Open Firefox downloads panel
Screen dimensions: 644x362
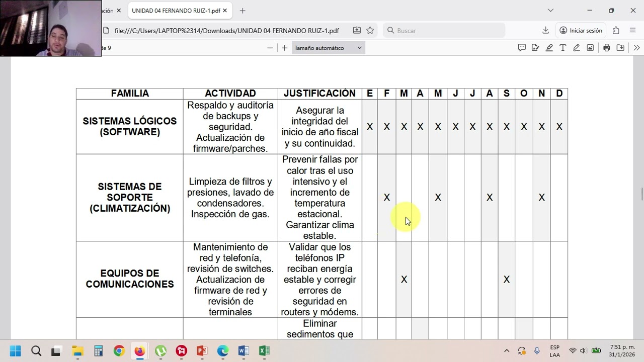coord(545,30)
